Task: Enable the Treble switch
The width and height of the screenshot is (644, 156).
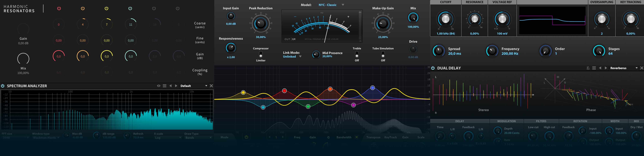Action: [x=357, y=54]
